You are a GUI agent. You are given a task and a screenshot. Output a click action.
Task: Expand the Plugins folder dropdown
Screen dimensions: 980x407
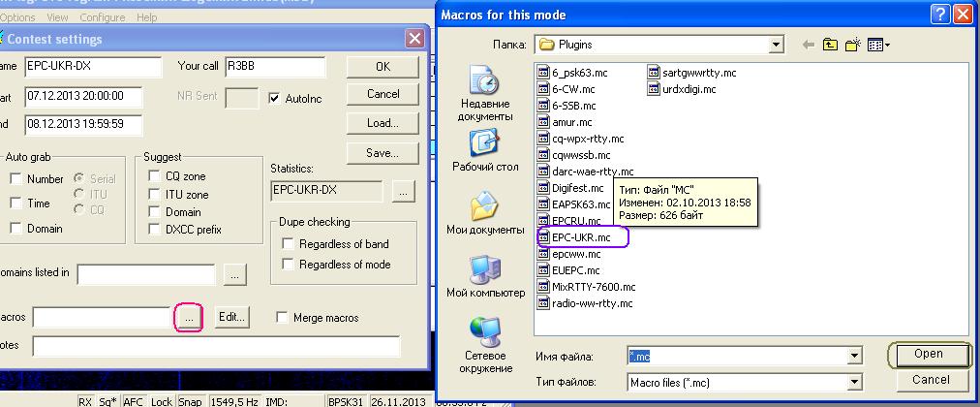776,45
